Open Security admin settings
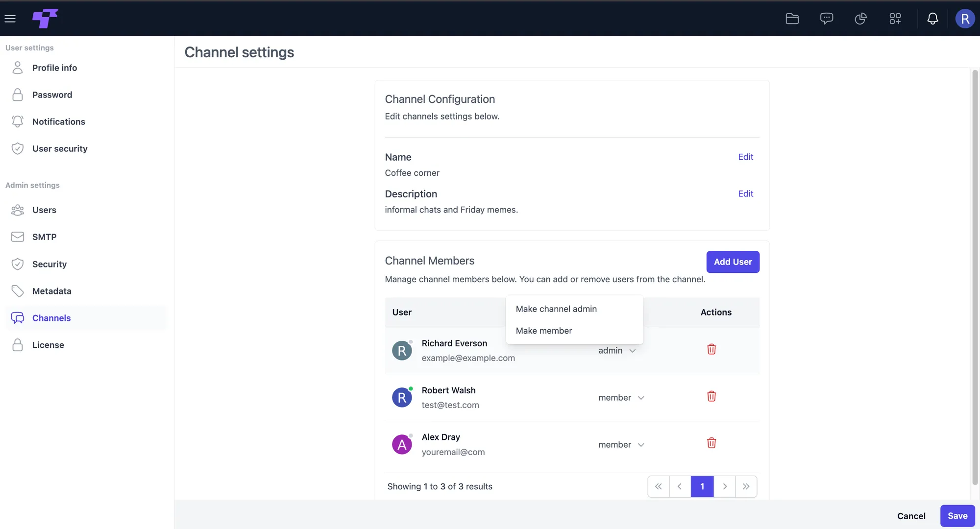 click(x=86, y=264)
